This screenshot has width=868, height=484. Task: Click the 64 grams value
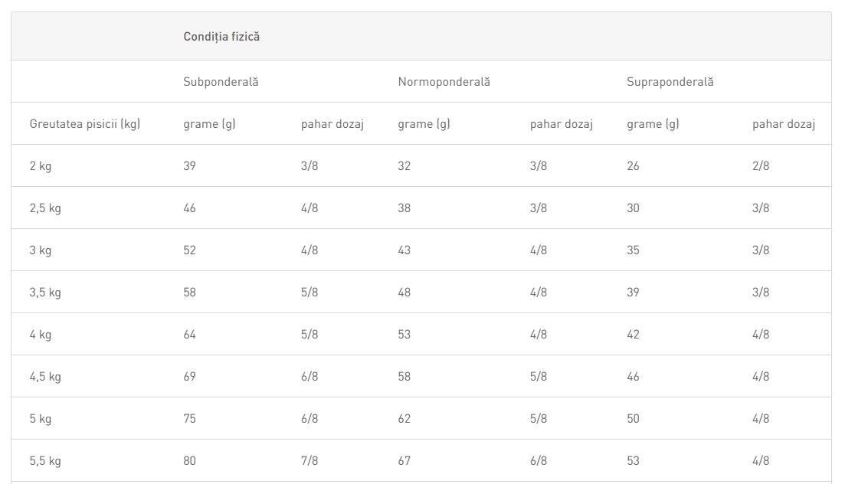point(190,334)
